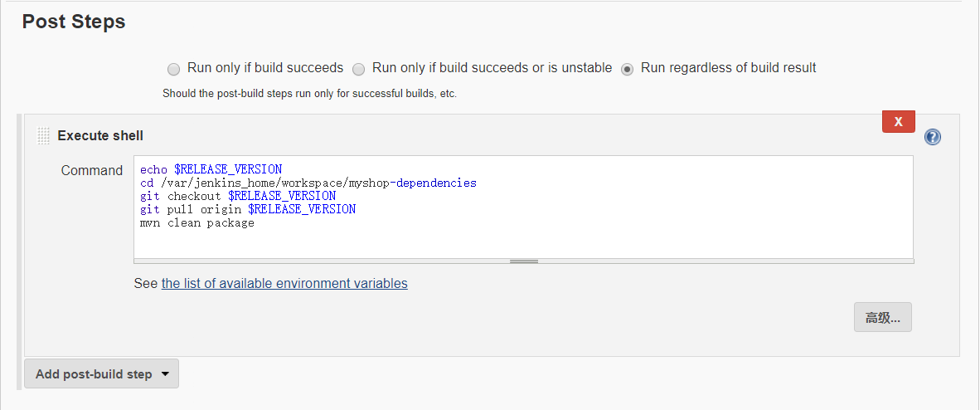Open the list of available environment variables
The width and height of the screenshot is (980, 410).
click(x=284, y=283)
